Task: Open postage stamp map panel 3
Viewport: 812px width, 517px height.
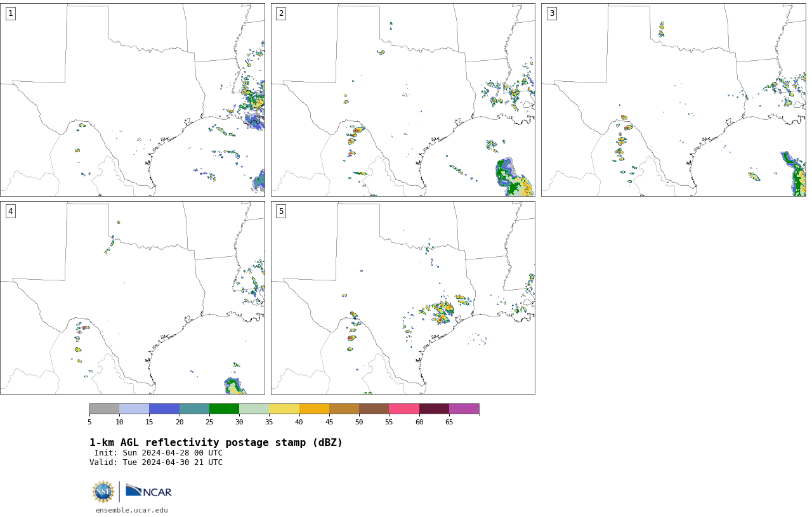Action: tap(673, 100)
